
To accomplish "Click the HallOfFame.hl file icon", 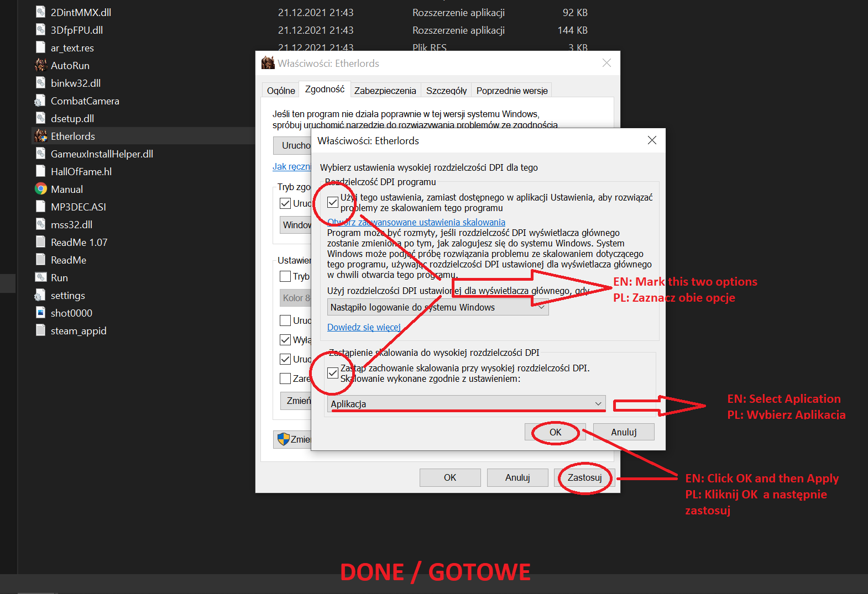I will point(40,171).
